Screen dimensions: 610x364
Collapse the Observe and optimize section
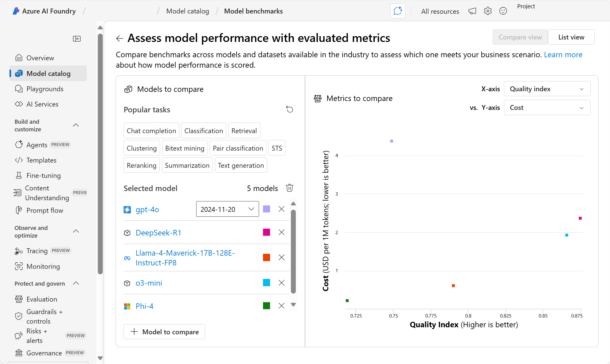pyautogui.click(x=76, y=231)
